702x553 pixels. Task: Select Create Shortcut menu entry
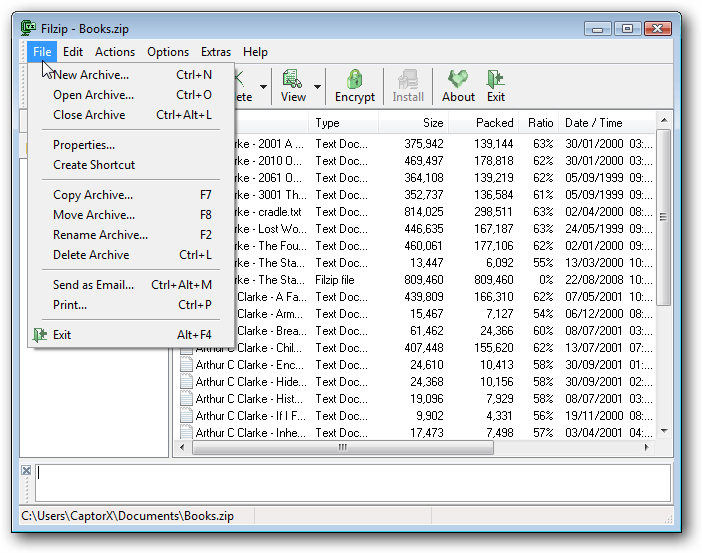click(x=132, y=165)
